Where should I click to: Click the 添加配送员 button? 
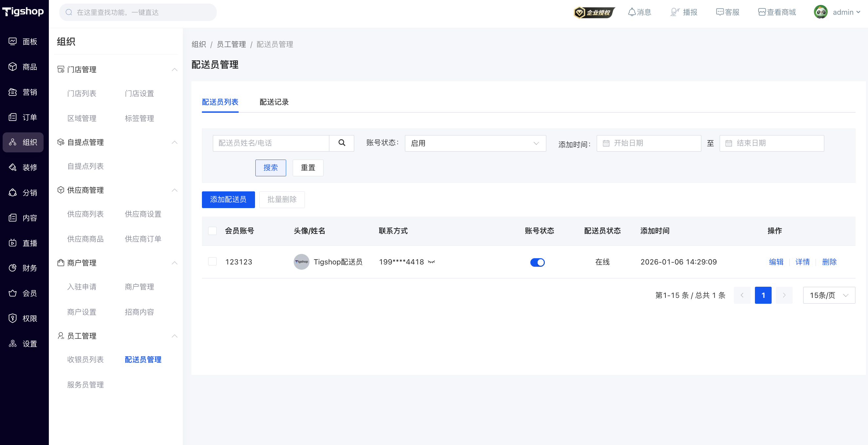pos(228,200)
